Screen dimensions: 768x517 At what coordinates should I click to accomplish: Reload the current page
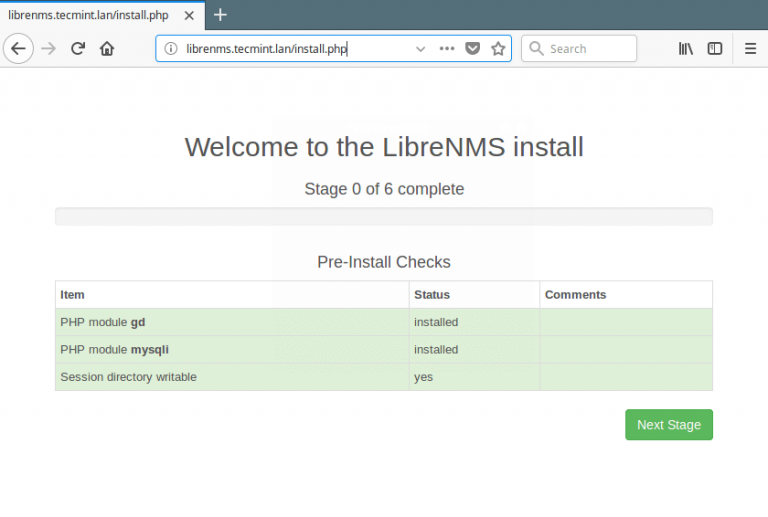point(77,48)
